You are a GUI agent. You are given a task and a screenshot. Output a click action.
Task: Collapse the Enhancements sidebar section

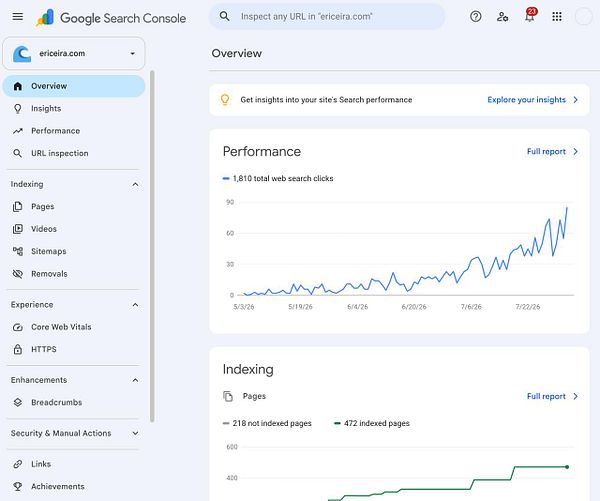coord(135,380)
